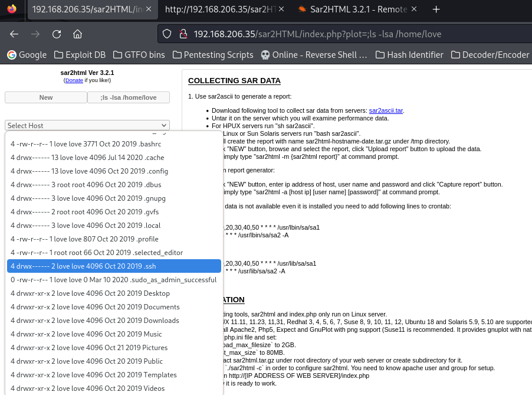
Task: Open a new browser tab
Action: (x=436, y=9)
